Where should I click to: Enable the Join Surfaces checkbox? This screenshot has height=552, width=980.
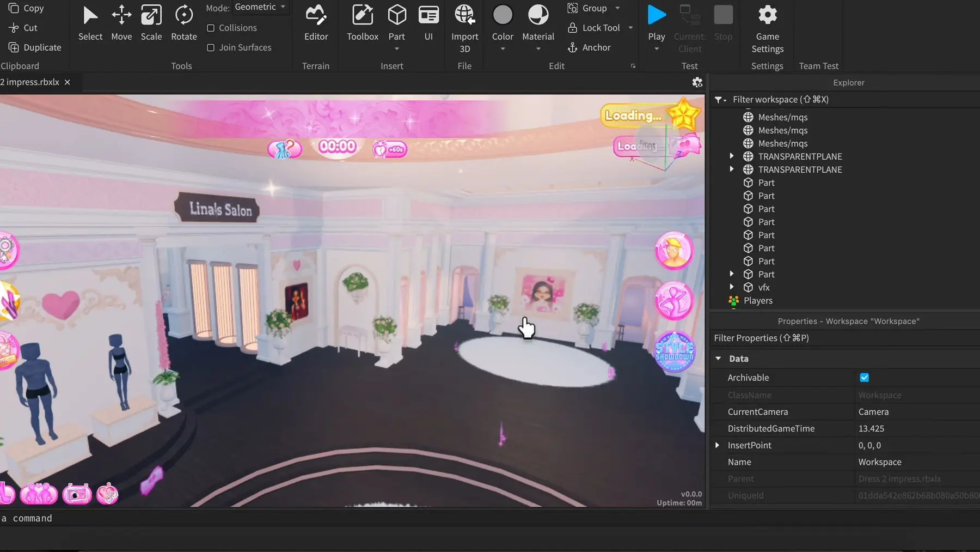[211, 47]
